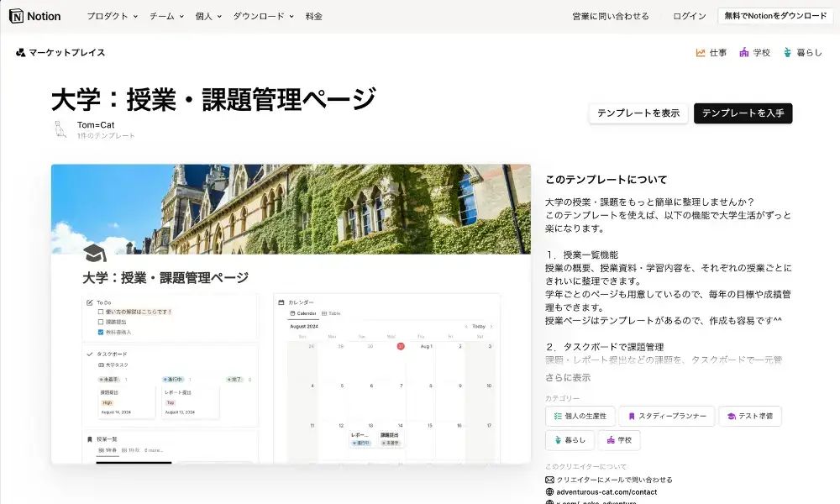Expand the チーム dropdown menu
Screen dimensions: 840x504
tap(166, 16)
